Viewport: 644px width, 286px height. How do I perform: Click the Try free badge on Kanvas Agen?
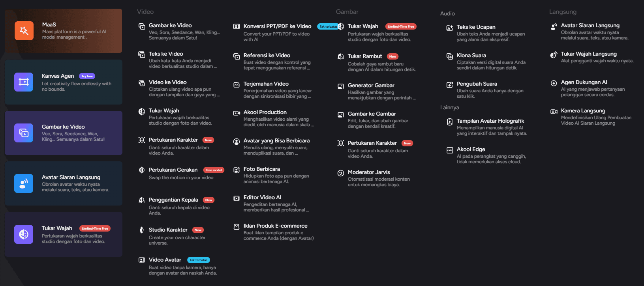pyautogui.click(x=87, y=76)
